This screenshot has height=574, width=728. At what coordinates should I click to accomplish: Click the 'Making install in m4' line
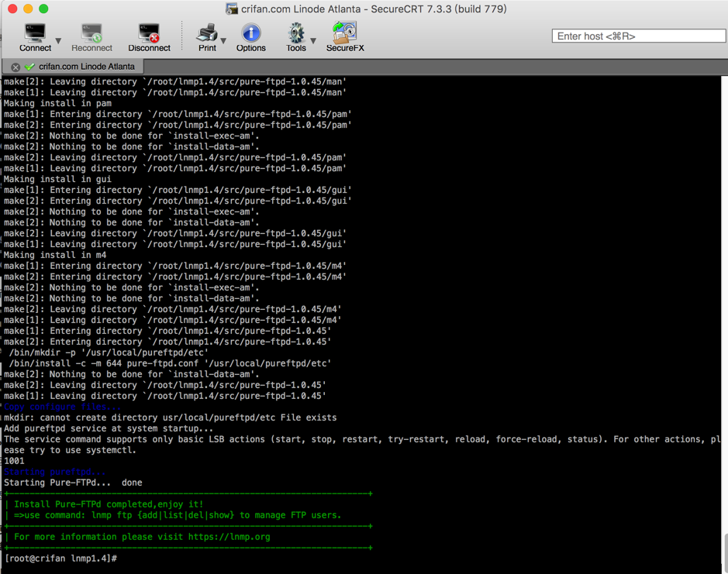coord(55,255)
